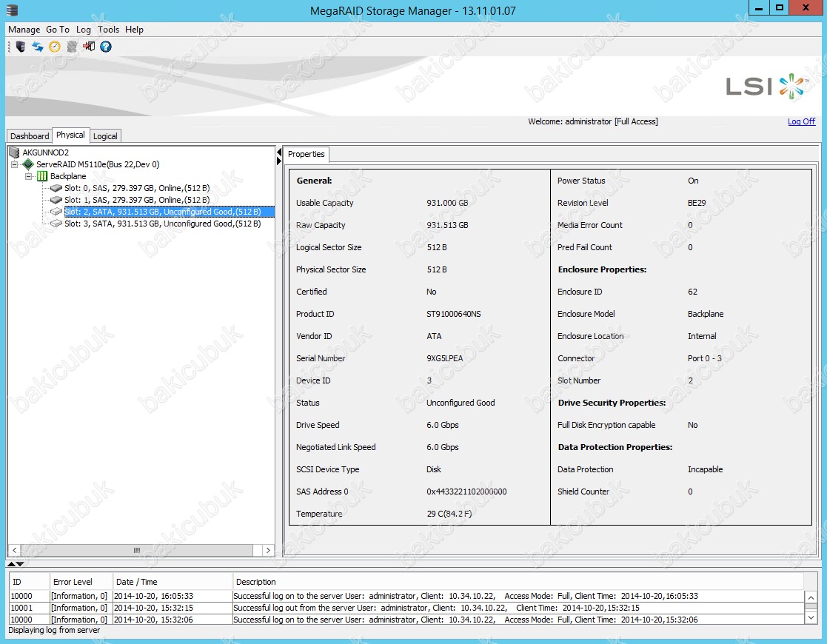Click the Slot 0 SAS drive icon
The height and width of the screenshot is (644, 827).
coord(56,188)
